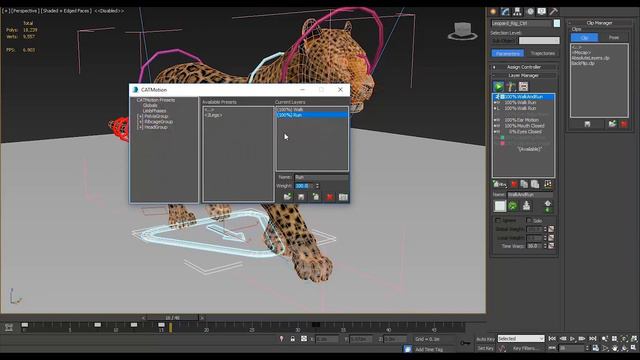Toggle the green Animation mode play button
The height and width of the screenshot is (360, 640).
coord(498,87)
